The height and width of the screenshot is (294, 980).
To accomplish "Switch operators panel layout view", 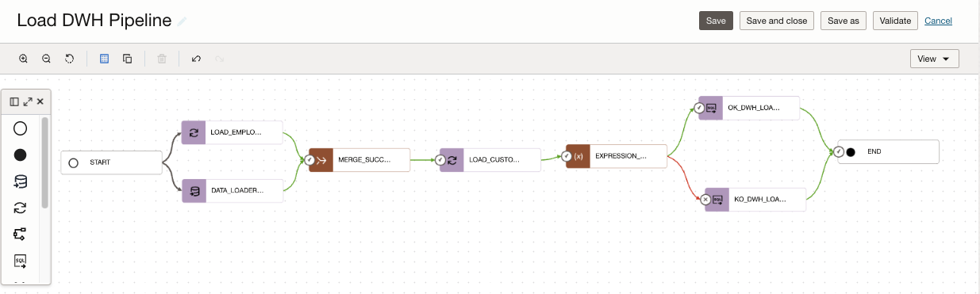I will pos(14,101).
